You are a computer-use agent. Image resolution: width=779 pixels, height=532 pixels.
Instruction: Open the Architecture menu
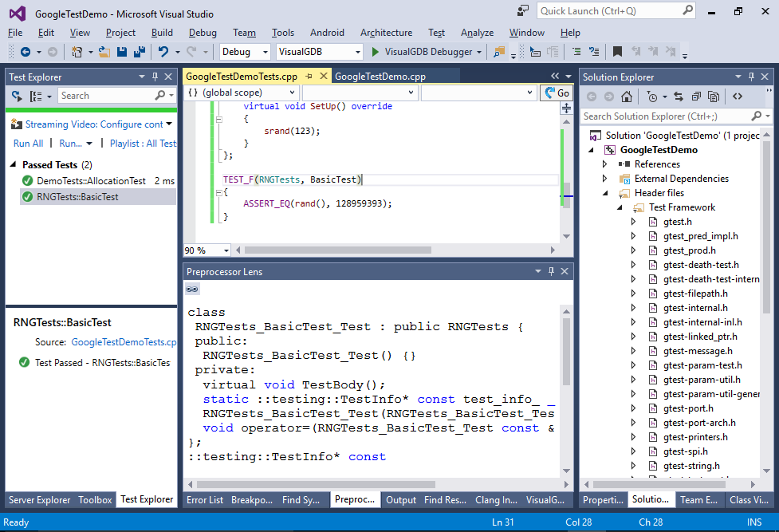pos(386,33)
